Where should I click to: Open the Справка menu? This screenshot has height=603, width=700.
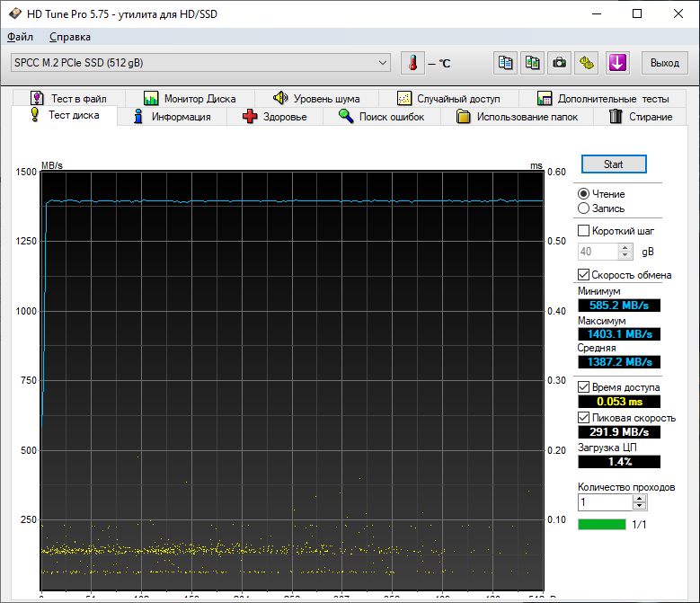tap(70, 37)
